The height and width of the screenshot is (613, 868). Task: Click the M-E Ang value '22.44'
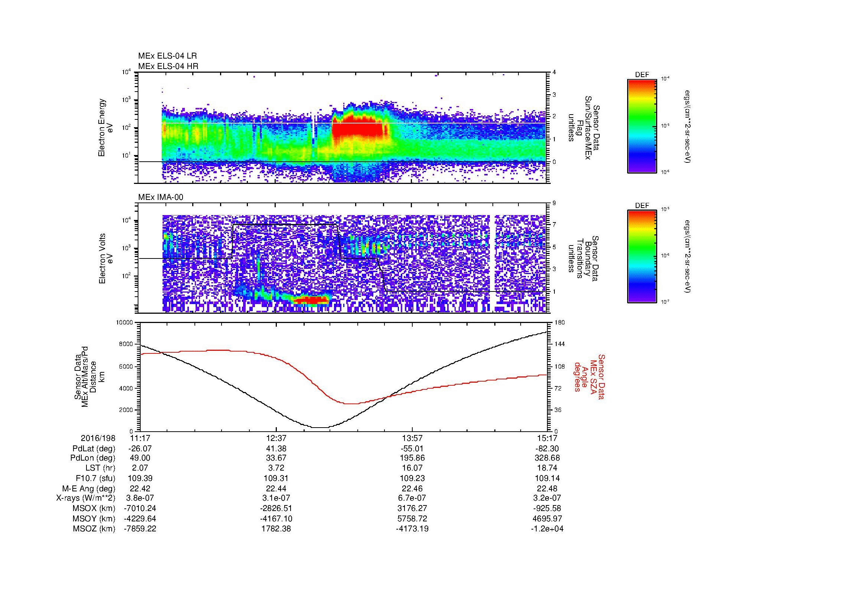[276, 488]
